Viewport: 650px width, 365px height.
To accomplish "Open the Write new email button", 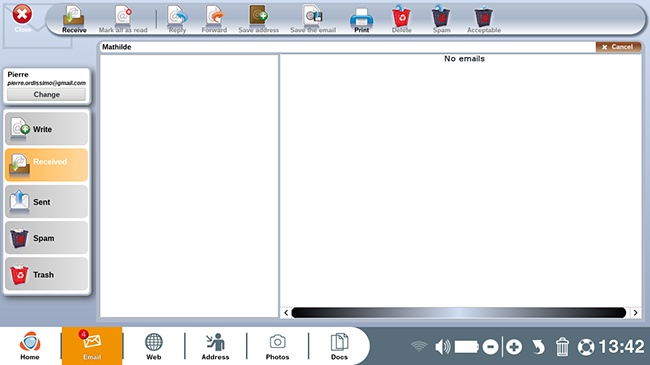I will (x=46, y=129).
